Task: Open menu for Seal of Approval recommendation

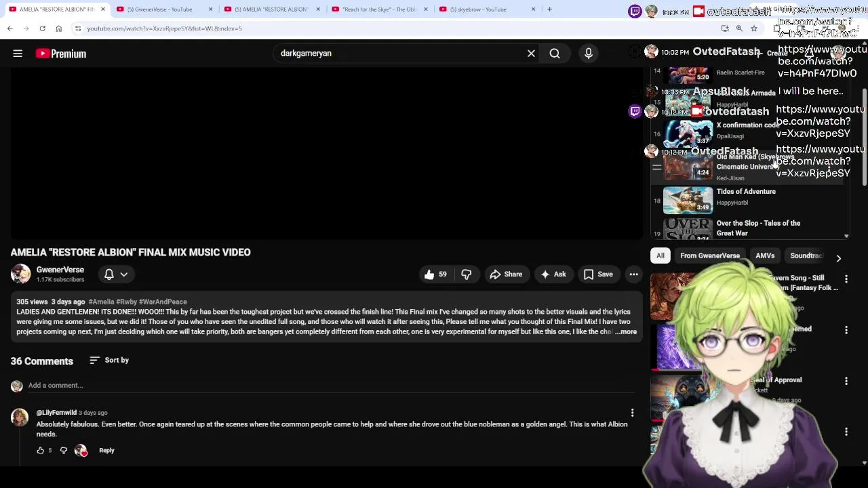Action: pyautogui.click(x=846, y=381)
